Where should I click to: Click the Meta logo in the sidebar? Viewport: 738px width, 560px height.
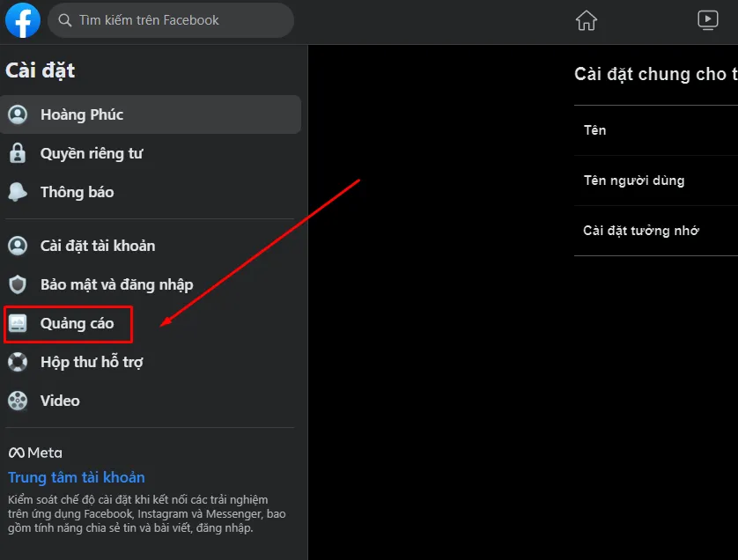pos(35,453)
